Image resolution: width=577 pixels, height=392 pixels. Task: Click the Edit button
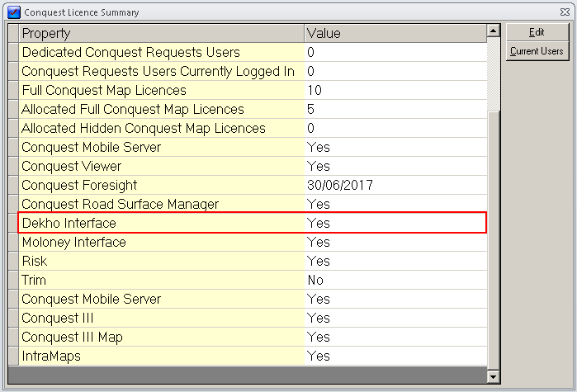click(537, 32)
